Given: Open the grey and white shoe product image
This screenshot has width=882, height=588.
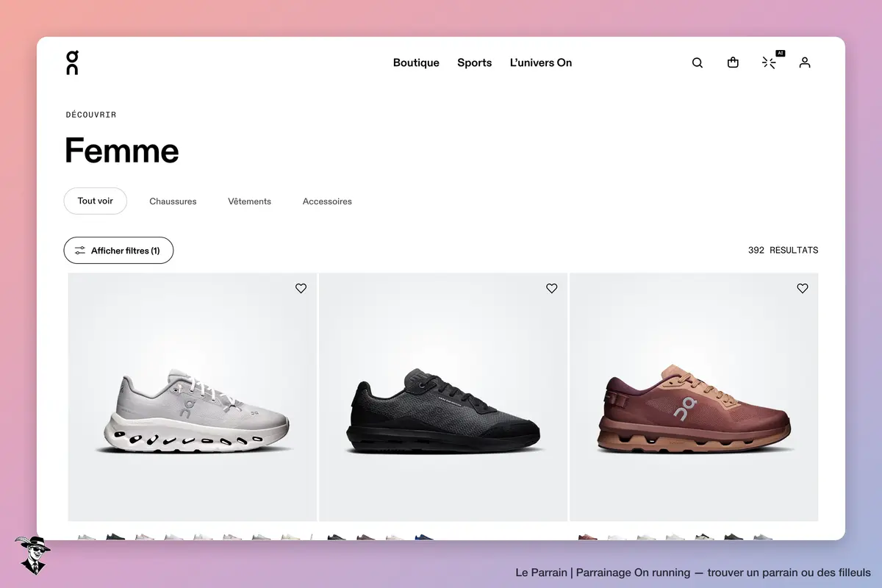Looking at the screenshot, I should pos(193,397).
